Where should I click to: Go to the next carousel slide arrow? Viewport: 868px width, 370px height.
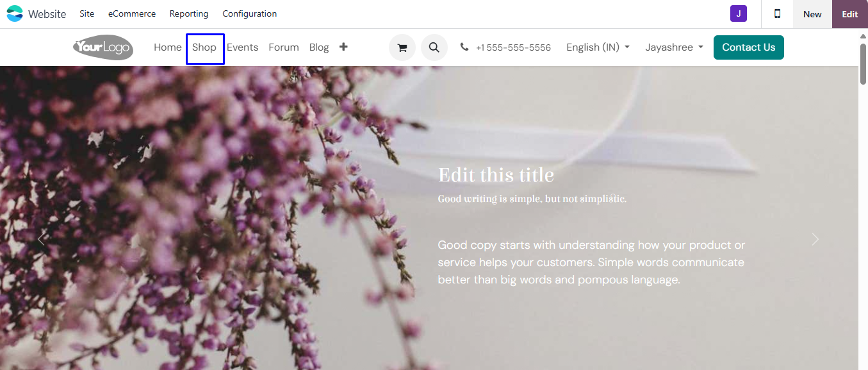pyautogui.click(x=815, y=239)
